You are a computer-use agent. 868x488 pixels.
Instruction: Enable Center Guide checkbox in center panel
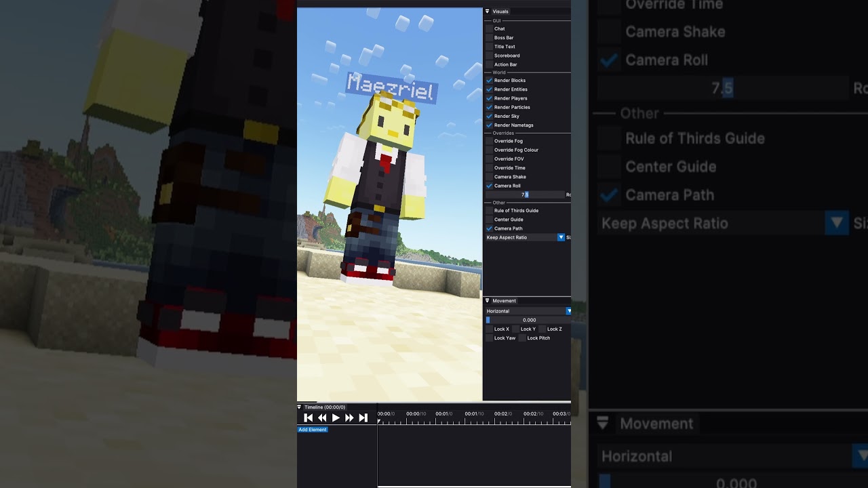pos(489,220)
